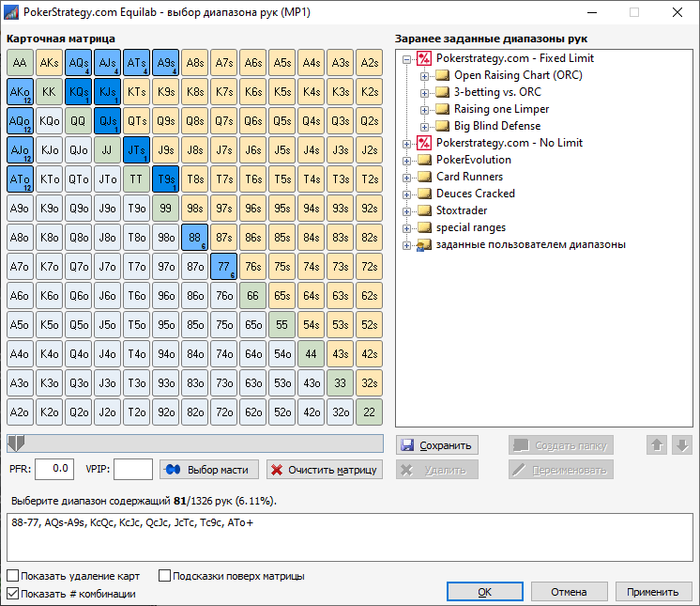Click the Big Blind Defense folder icon
This screenshot has width=700, height=606.
(442, 126)
